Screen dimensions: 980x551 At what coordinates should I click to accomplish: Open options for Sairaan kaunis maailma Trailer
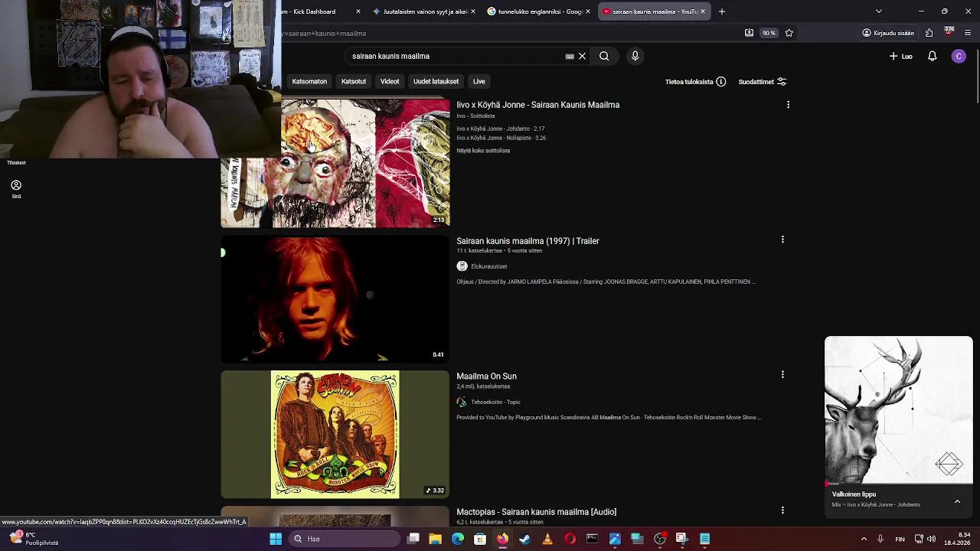pyautogui.click(x=782, y=240)
